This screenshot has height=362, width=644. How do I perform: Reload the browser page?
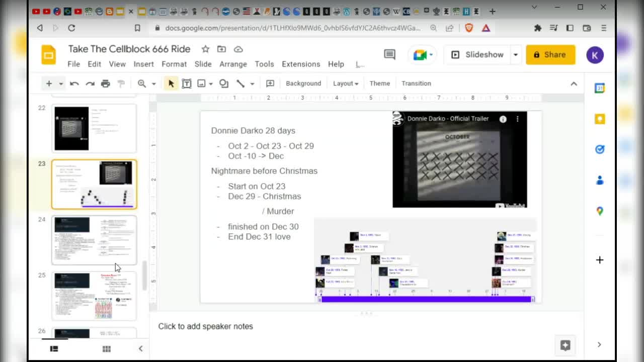[71, 28]
